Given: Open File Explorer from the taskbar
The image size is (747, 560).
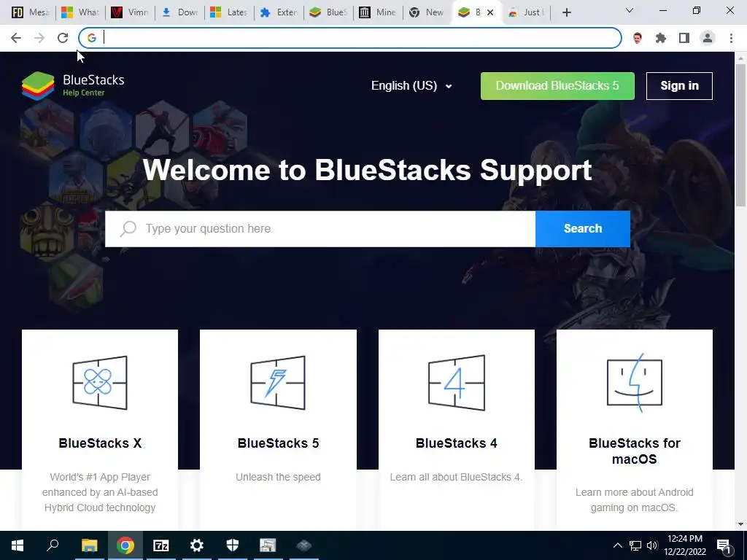Looking at the screenshot, I should point(89,545).
